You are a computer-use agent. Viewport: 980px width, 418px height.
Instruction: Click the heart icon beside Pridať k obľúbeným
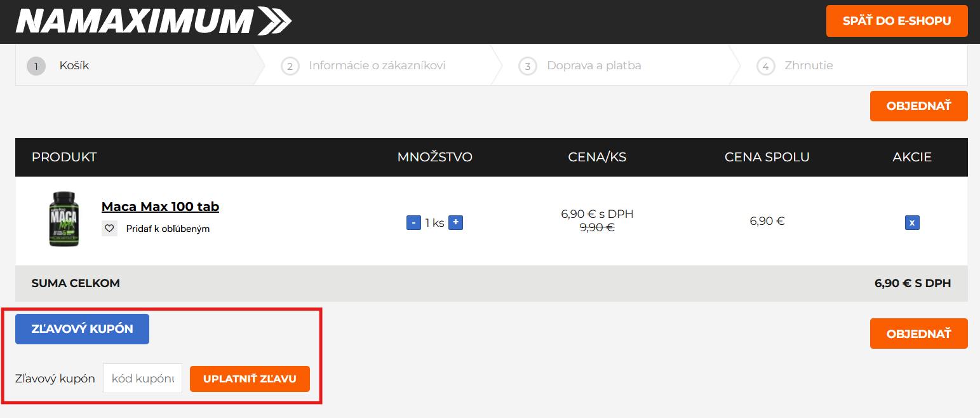tap(110, 229)
